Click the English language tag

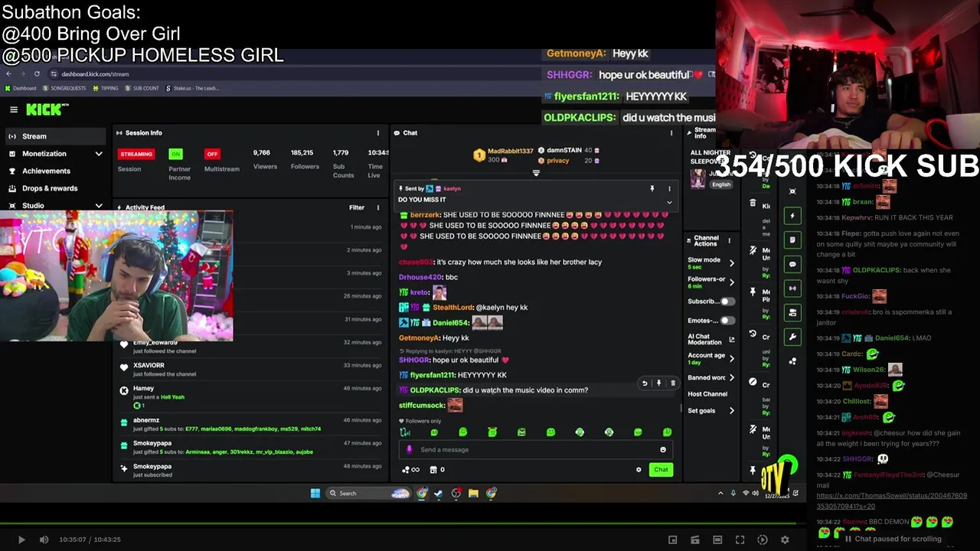tap(721, 184)
